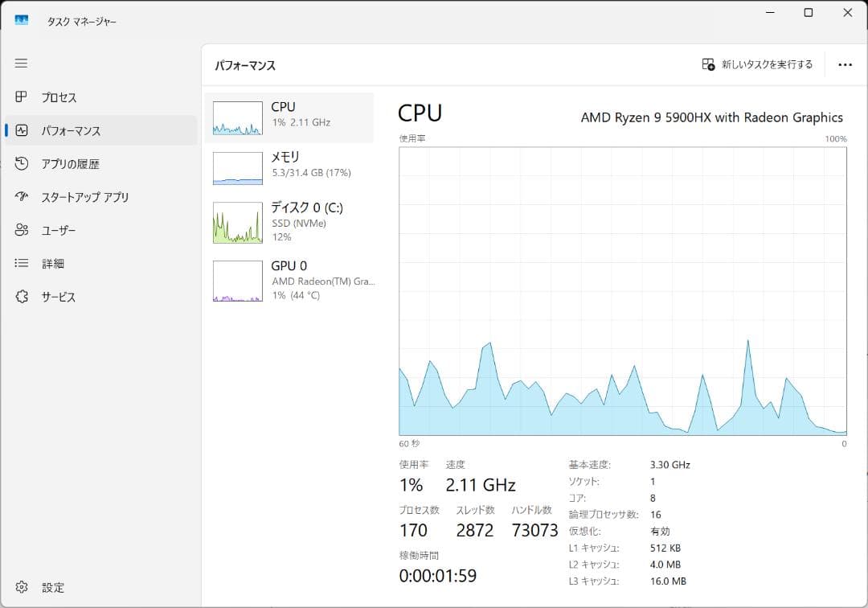Go to アプリの履歴 page
This screenshot has width=868, height=608.
pos(71,164)
